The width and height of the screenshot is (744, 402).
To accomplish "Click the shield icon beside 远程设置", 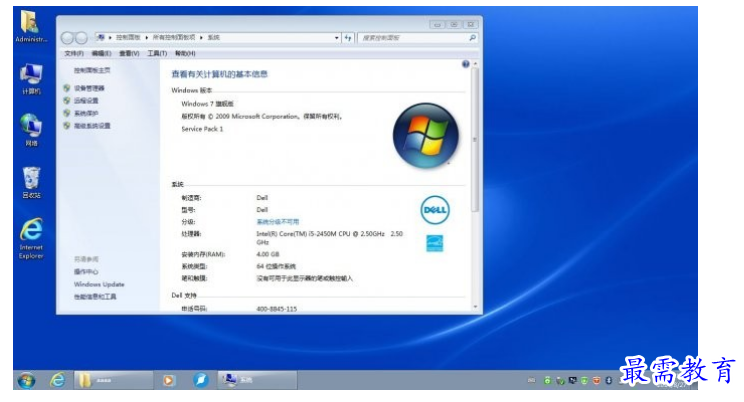I will [x=67, y=101].
